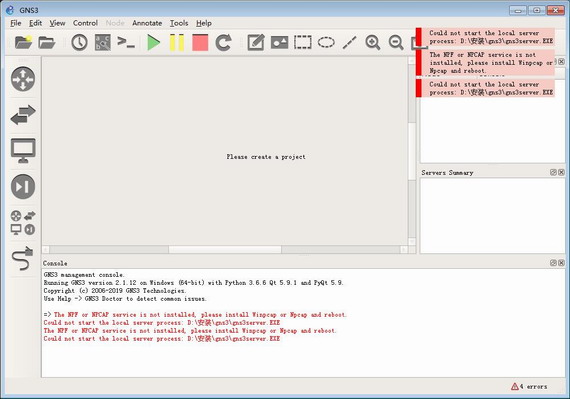Zoom in on the workspace
Image resolution: width=570 pixels, height=399 pixels.
[x=373, y=43]
